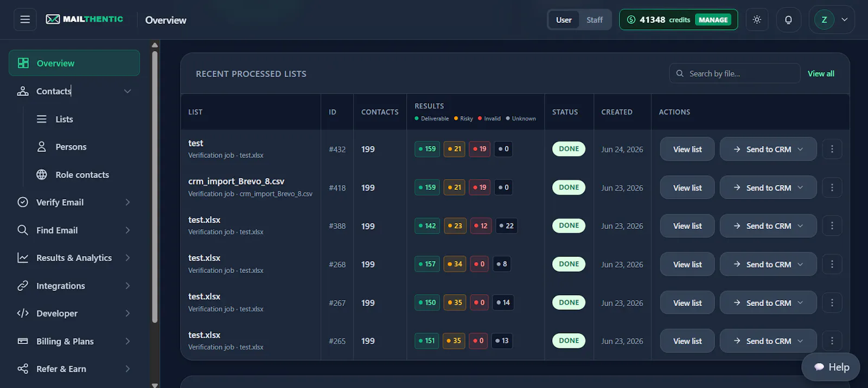Click Send to CRM for list #418
This screenshot has width=868, height=388.
[x=768, y=188]
